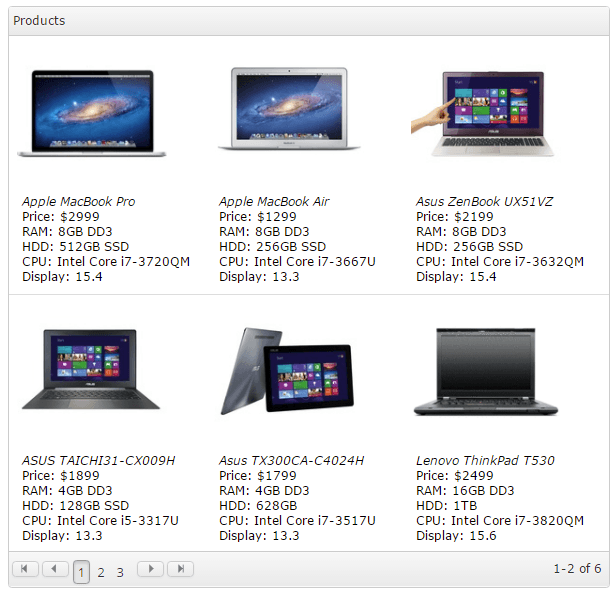Click the 'Price: $2499' text

455,475
